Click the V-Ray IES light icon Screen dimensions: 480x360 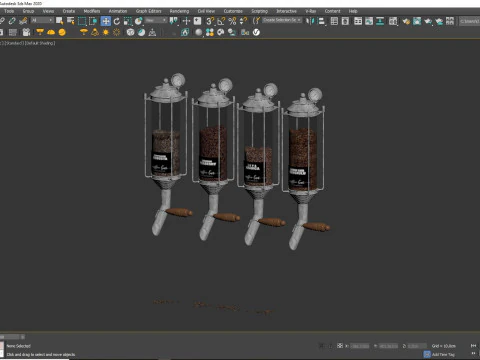point(95,32)
